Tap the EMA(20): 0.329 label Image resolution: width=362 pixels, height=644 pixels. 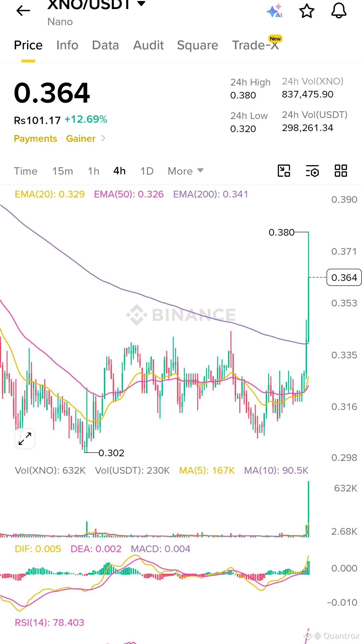tap(50, 194)
